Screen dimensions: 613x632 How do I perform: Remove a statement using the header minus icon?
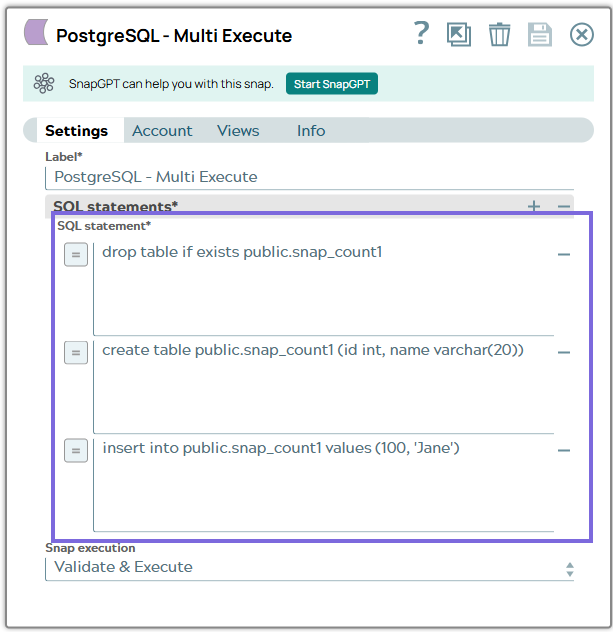(564, 206)
